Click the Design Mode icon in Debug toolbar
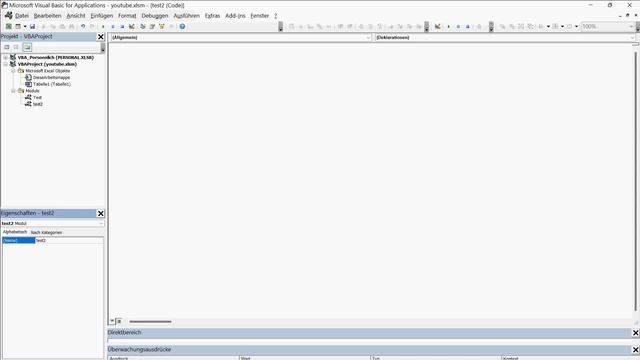This screenshot has width=640, height=360. click(x=438, y=27)
